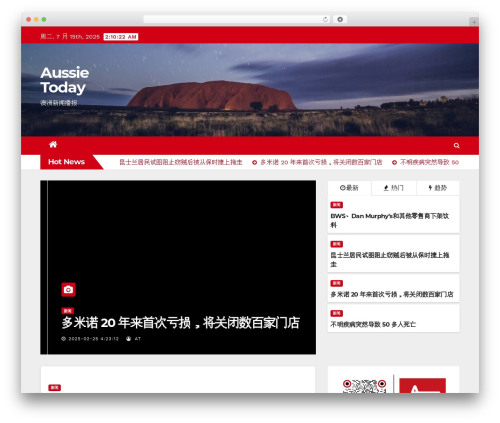The width and height of the screenshot is (500, 423).
Task: Click the 新闻 tag above 不明疾病 article
Action: pyautogui.click(x=337, y=313)
